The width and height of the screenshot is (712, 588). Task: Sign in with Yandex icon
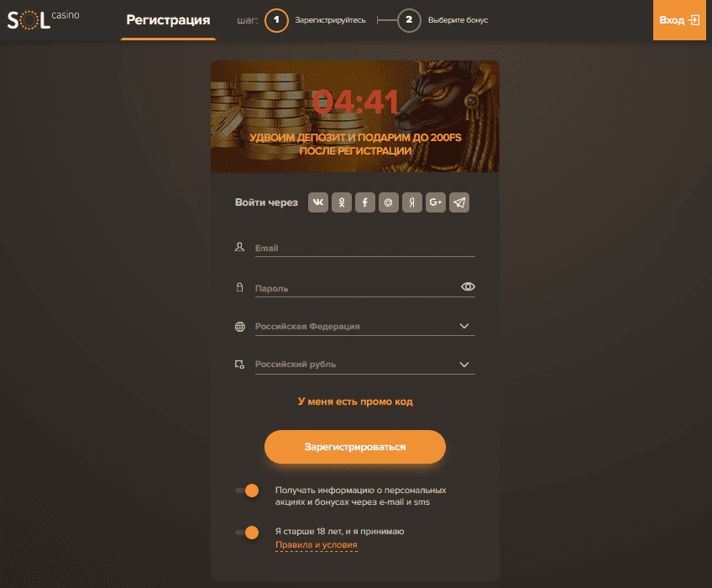pos(412,202)
